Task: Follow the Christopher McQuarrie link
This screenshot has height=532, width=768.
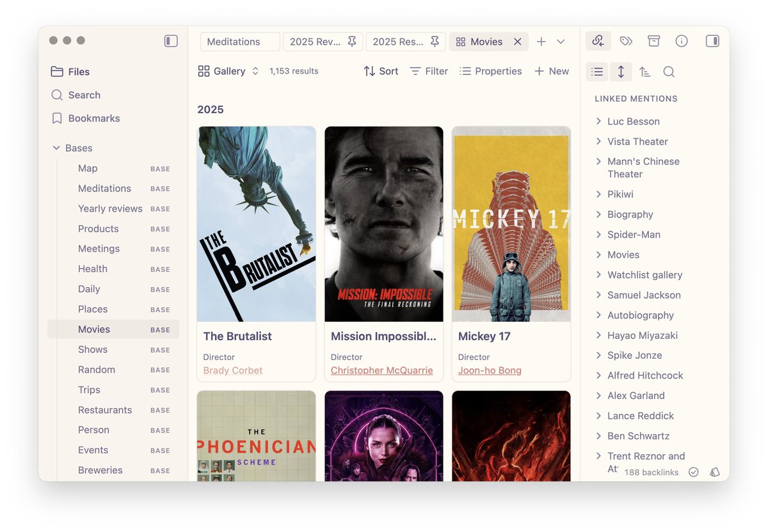Action: pos(382,370)
